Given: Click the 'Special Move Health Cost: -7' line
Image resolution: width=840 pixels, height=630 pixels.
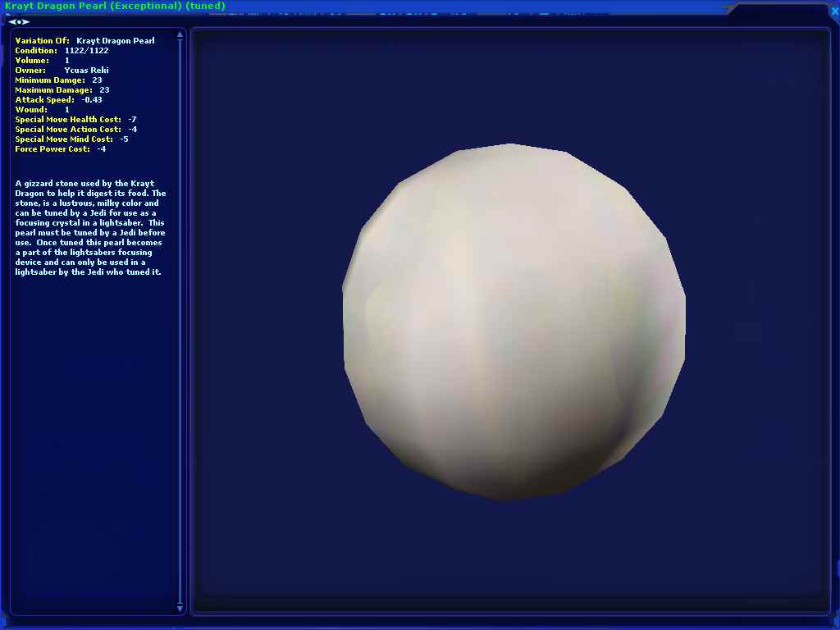Looking at the screenshot, I should pyautogui.click(x=75, y=120).
